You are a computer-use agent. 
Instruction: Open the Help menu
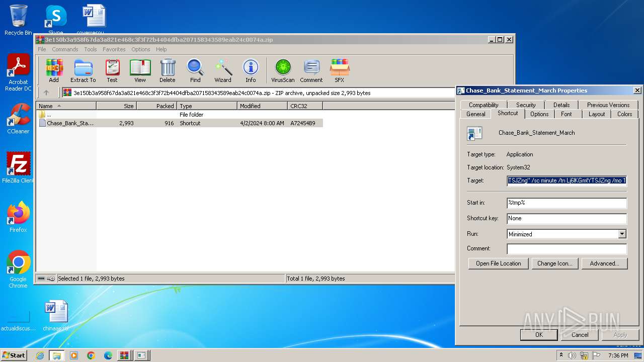(x=161, y=49)
